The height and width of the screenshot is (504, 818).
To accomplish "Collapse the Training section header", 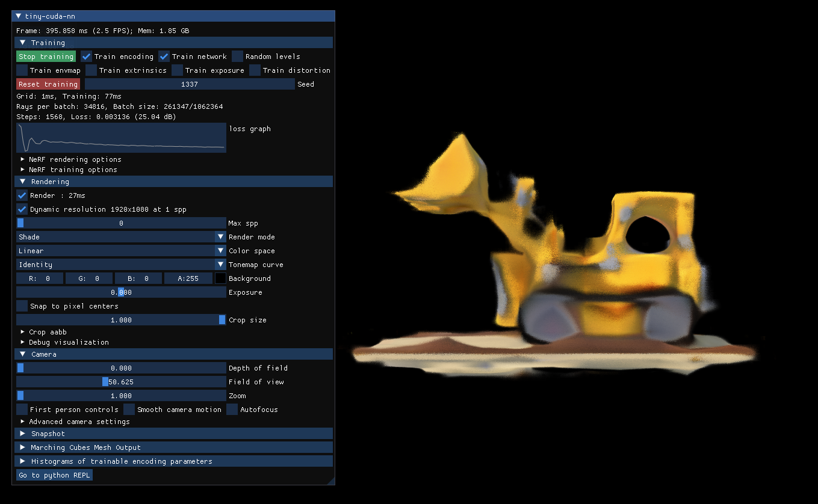I will [173, 43].
